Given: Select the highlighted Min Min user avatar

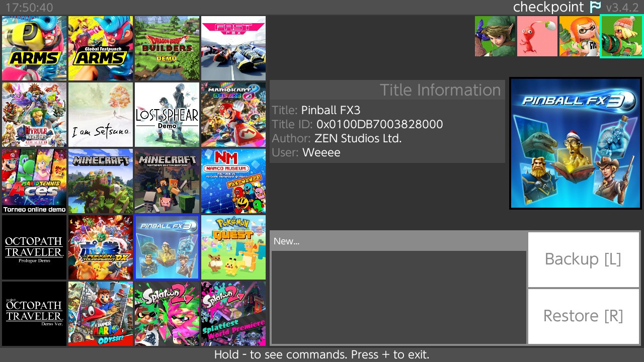Looking at the screenshot, I should pos(622,36).
